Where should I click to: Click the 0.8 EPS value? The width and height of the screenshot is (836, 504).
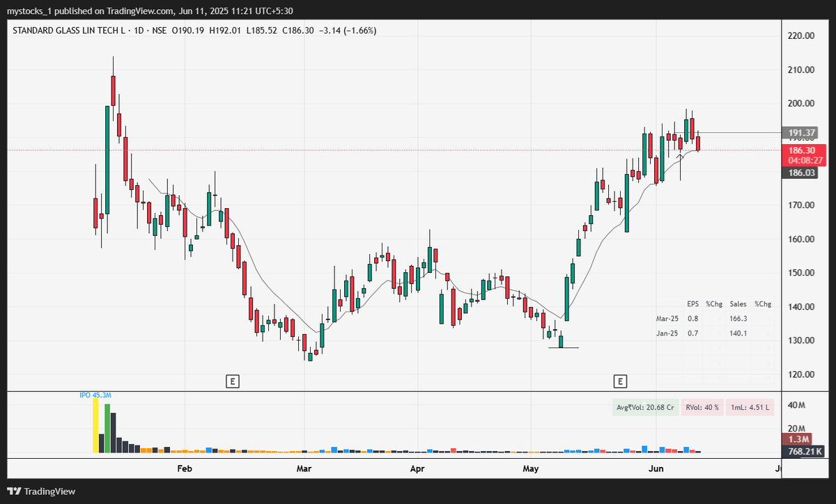click(x=692, y=318)
